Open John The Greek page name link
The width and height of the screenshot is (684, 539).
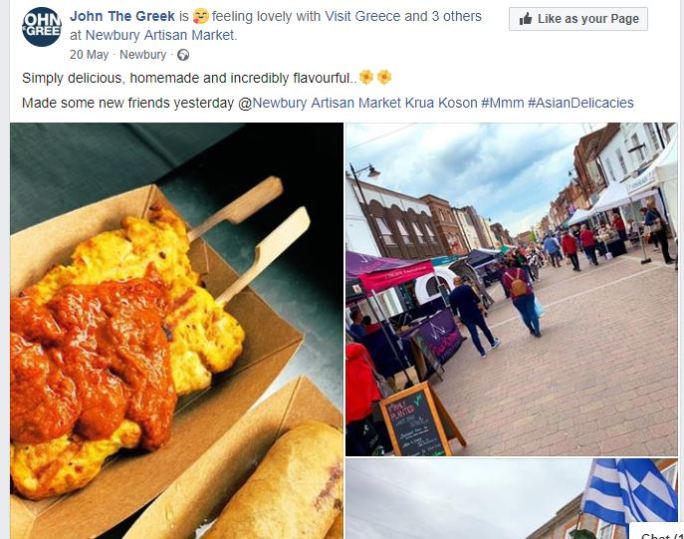click(122, 17)
